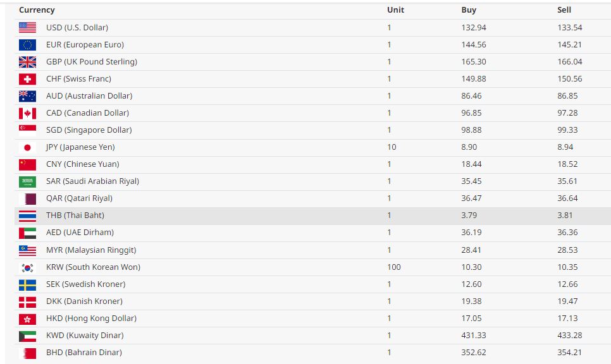Click the Hong Kong flag icon
The image size is (611, 364).
[27, 318]
